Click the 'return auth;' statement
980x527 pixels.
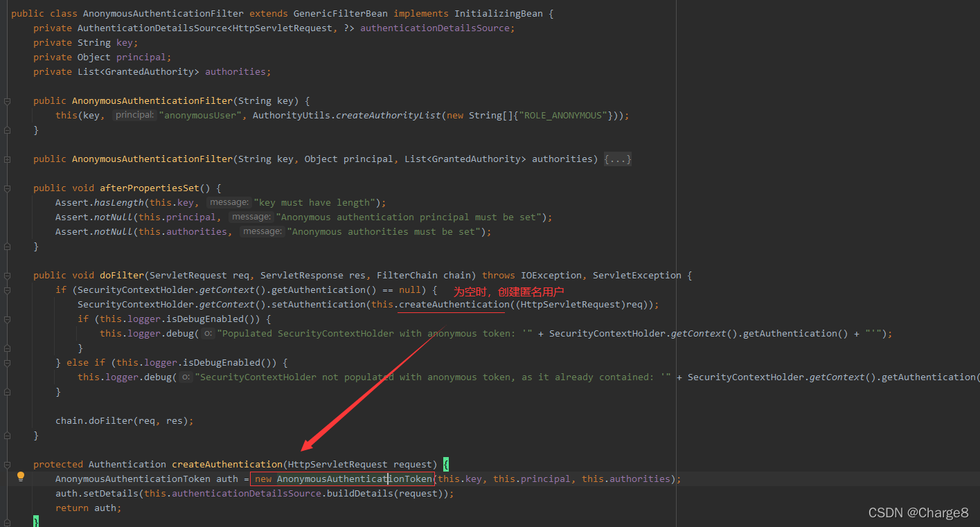coord(89,508)
